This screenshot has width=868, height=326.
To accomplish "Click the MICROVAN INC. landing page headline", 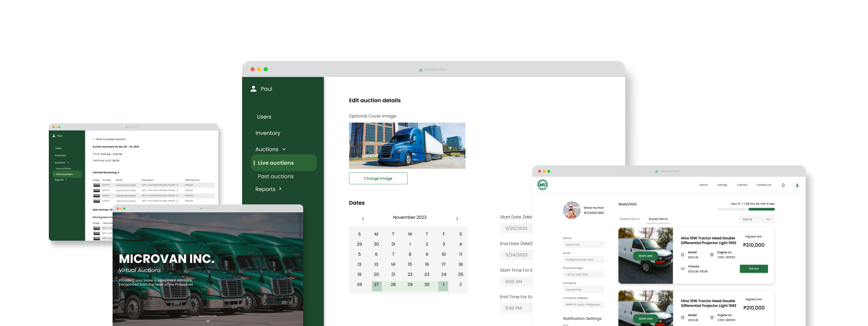I will (x=166, y=259).
